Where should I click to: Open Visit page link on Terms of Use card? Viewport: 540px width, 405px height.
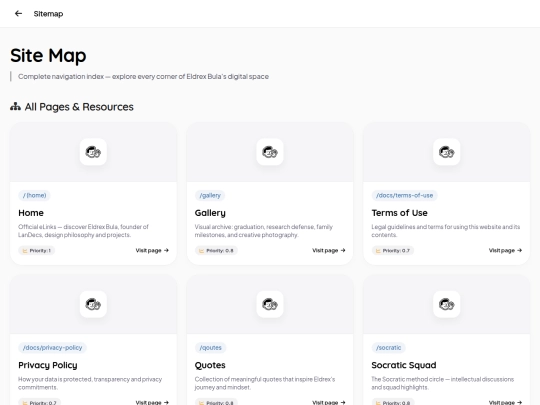[x=505, y=250]
